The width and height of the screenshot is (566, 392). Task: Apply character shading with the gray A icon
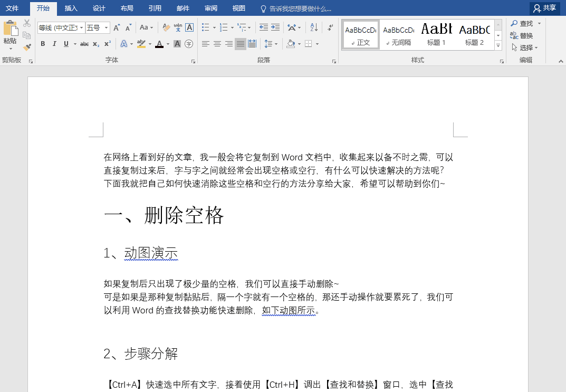coord(177,44)
